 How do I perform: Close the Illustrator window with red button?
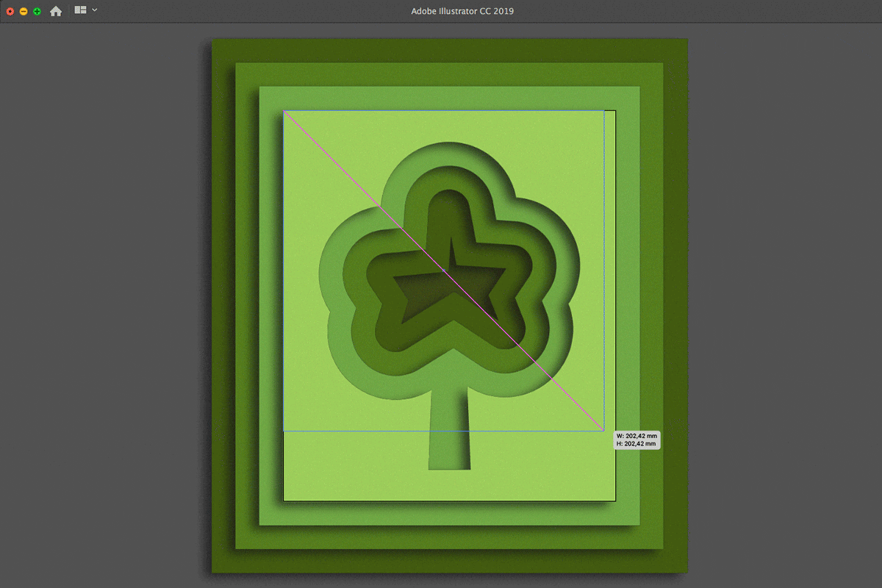point(10,12)
